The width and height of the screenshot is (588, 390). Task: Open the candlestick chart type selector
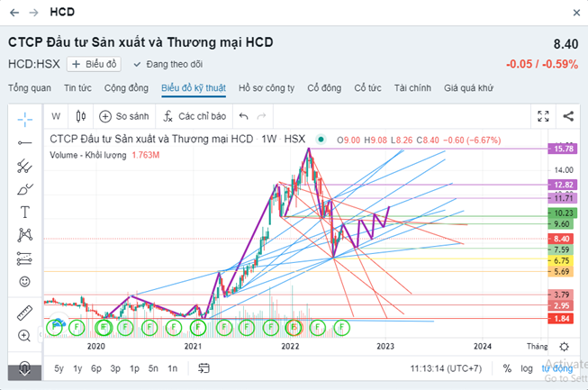click(81, 116)
